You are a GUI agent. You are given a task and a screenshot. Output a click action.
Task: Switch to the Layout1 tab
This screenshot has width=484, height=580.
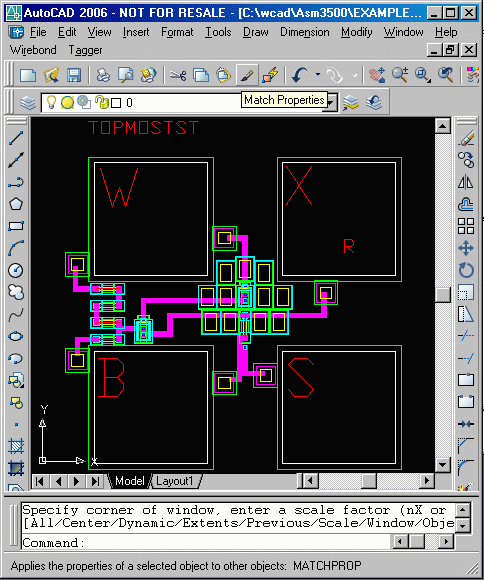pos(174,481)
